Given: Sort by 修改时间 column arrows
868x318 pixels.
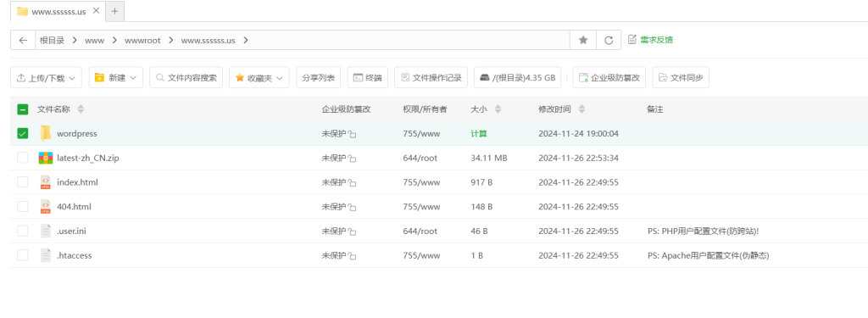Looking at the screenshot, I should click(x=581, y=109).
